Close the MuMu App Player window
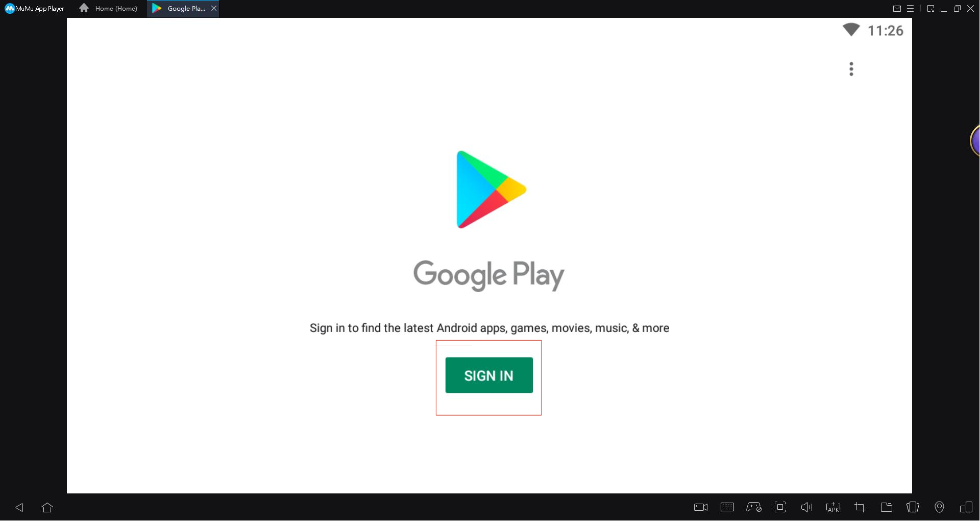This screenshot has height=521, width=980. [x=971, y=8]
